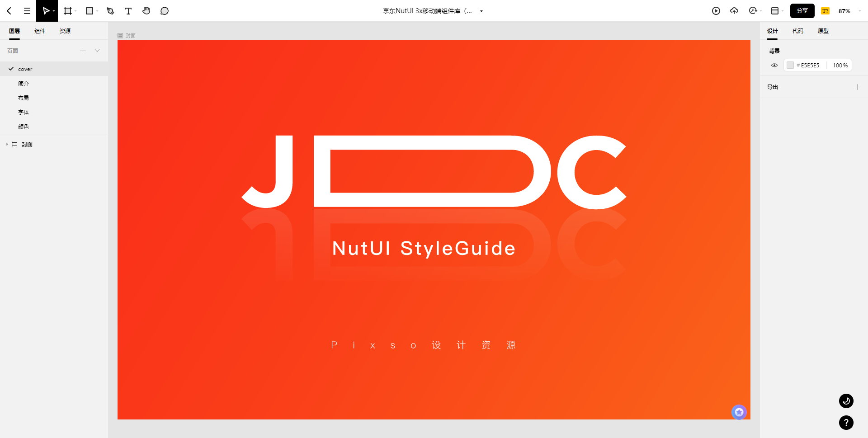Add a new page with plus icon
The image size is (868, 438).
coord(83,51)
